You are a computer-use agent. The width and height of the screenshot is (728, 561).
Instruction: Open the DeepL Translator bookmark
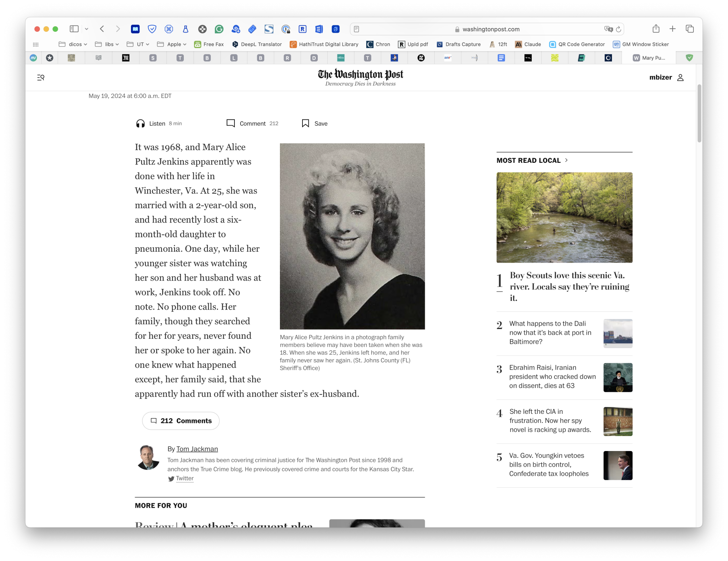pyautogui.click(x=257, y=44)
